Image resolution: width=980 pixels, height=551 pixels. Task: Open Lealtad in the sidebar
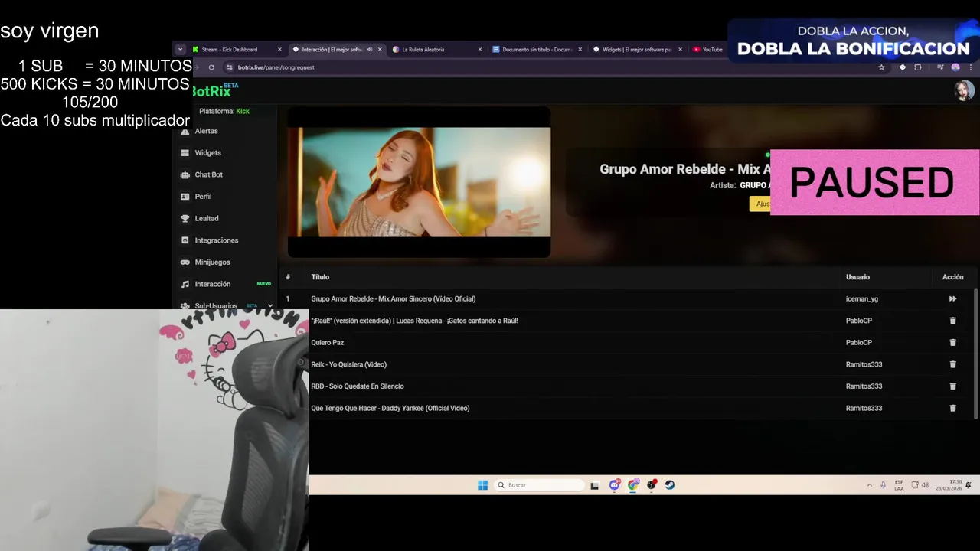point(206,218)
